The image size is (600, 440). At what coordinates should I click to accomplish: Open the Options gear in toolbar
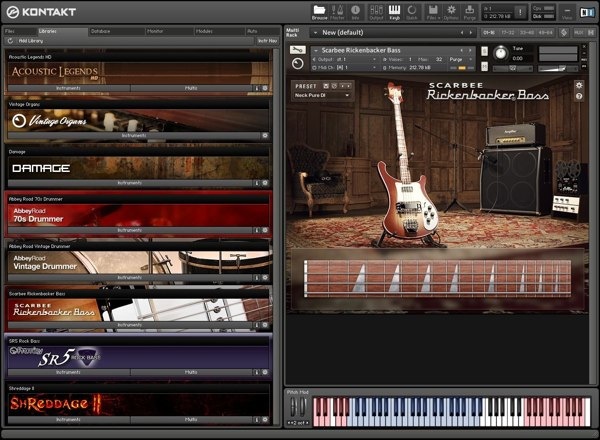point(451,12)
